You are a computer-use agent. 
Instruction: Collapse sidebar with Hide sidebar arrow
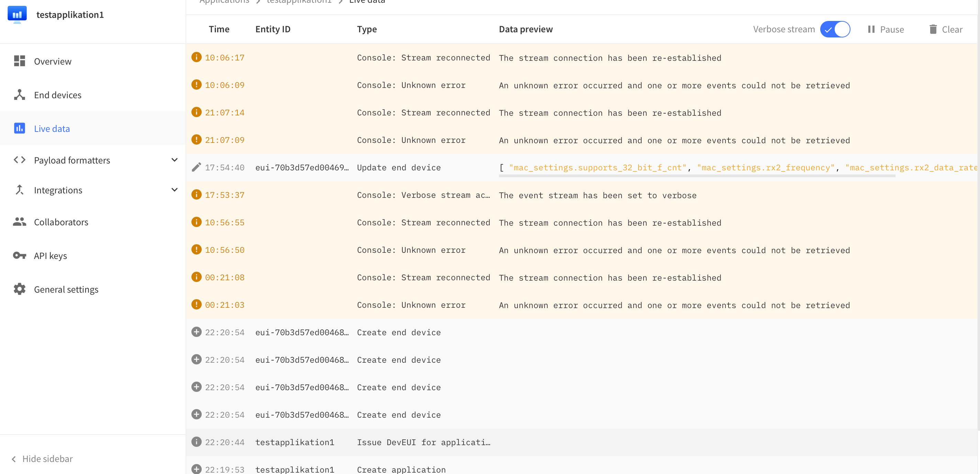[14, 459]
